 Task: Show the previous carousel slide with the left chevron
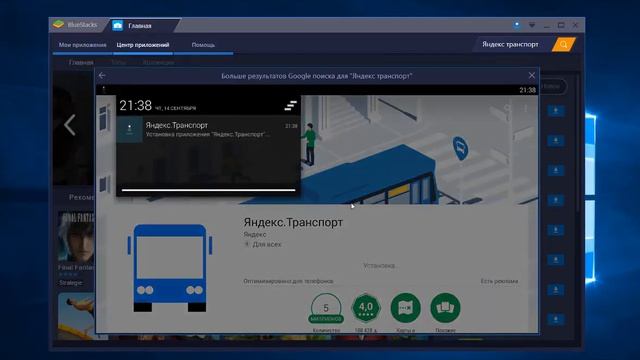click(70, 124)
